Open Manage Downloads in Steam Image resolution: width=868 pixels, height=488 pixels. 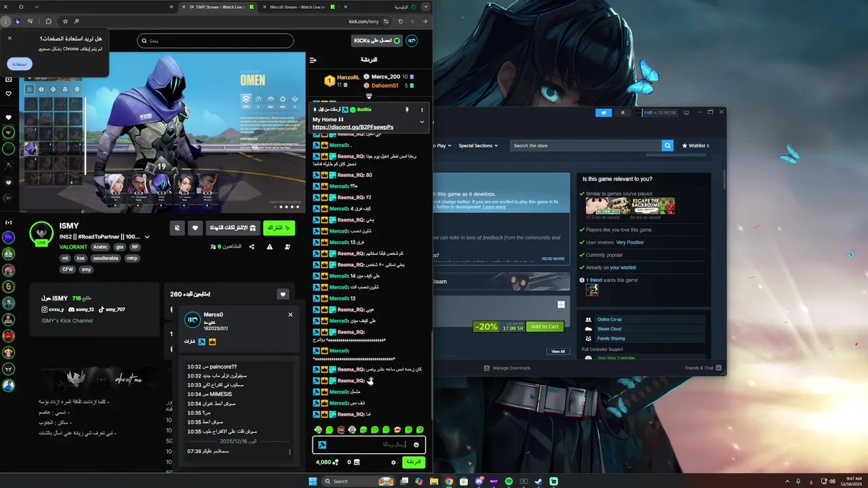[x=507, y=368]
